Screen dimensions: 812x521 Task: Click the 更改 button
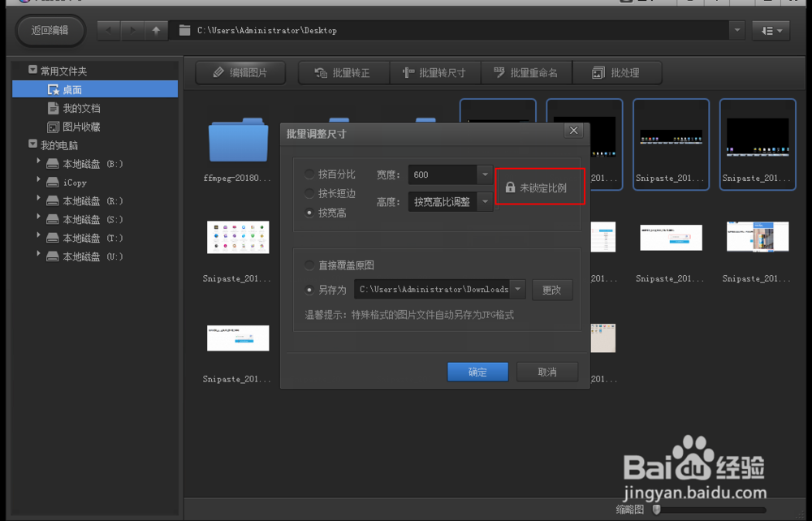click(552, 290)
